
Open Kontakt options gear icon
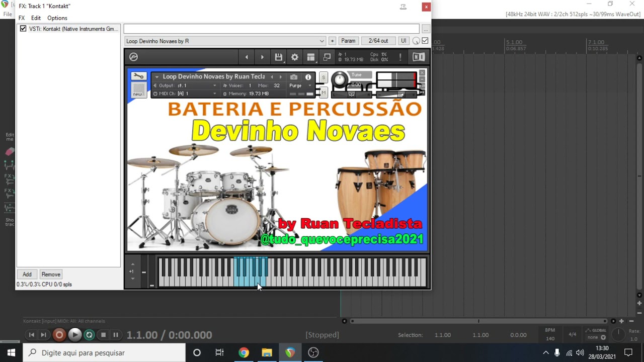coord(295,57)
